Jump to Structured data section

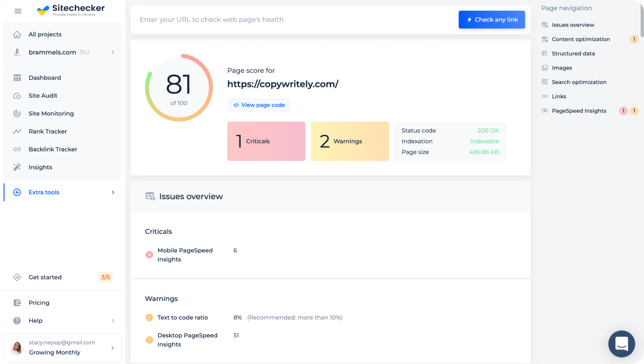[x=573, y=54]
